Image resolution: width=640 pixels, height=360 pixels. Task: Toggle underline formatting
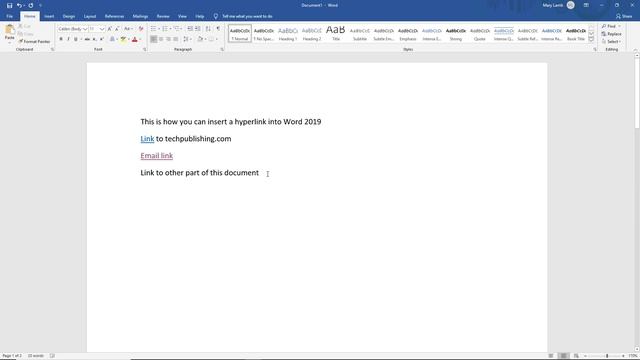76,39
